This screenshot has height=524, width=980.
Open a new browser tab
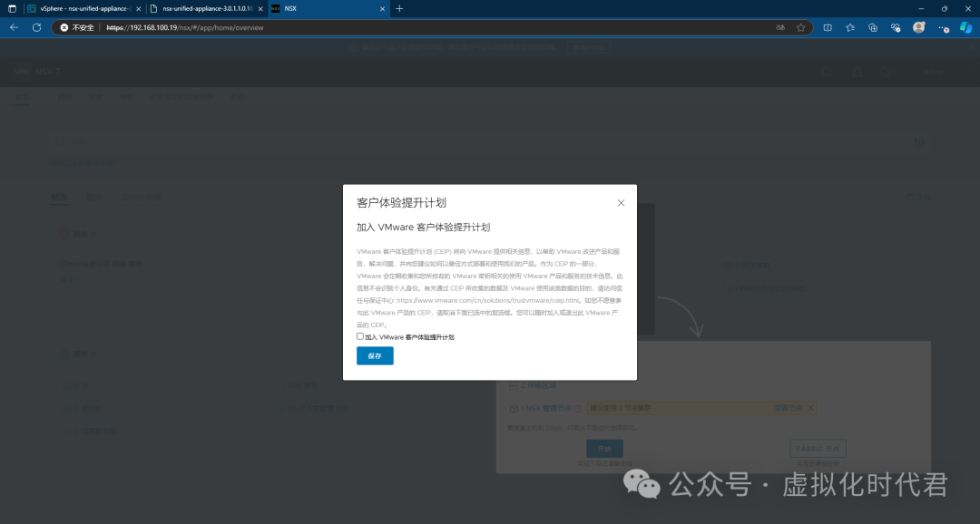point(399,9)
